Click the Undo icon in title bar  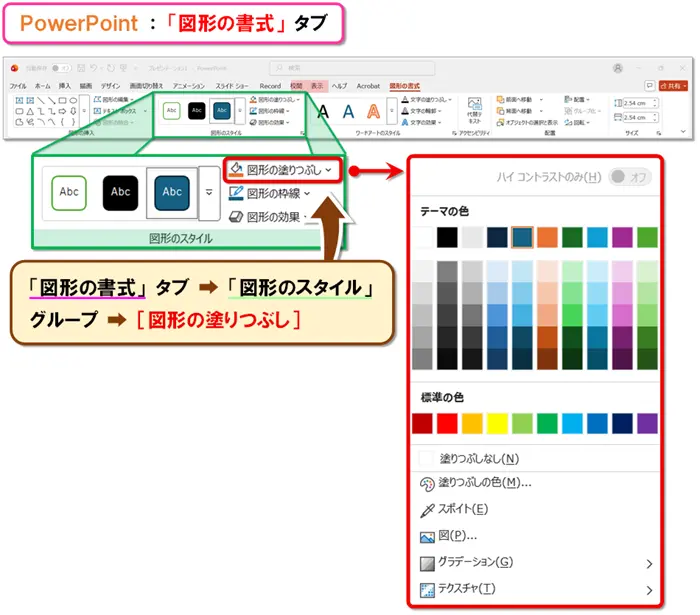[x=94, y=68]
